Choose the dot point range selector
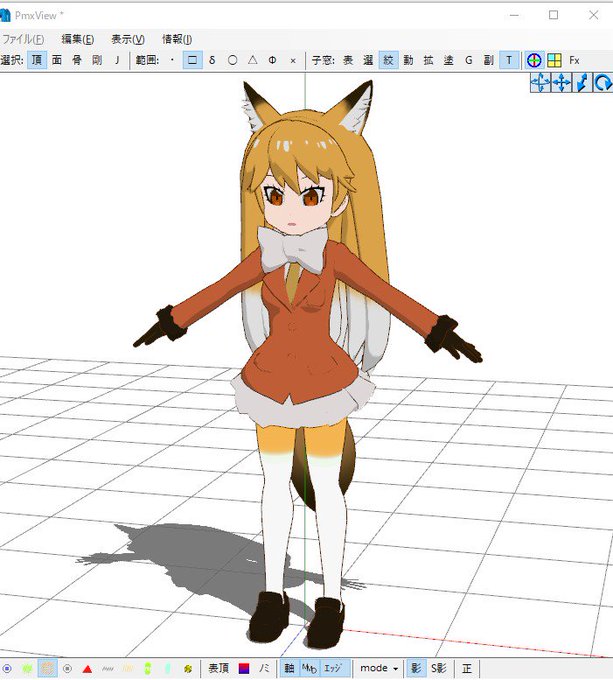Image resolution: width=613 pixels, height=680 pixels. (x=173, y=60)
